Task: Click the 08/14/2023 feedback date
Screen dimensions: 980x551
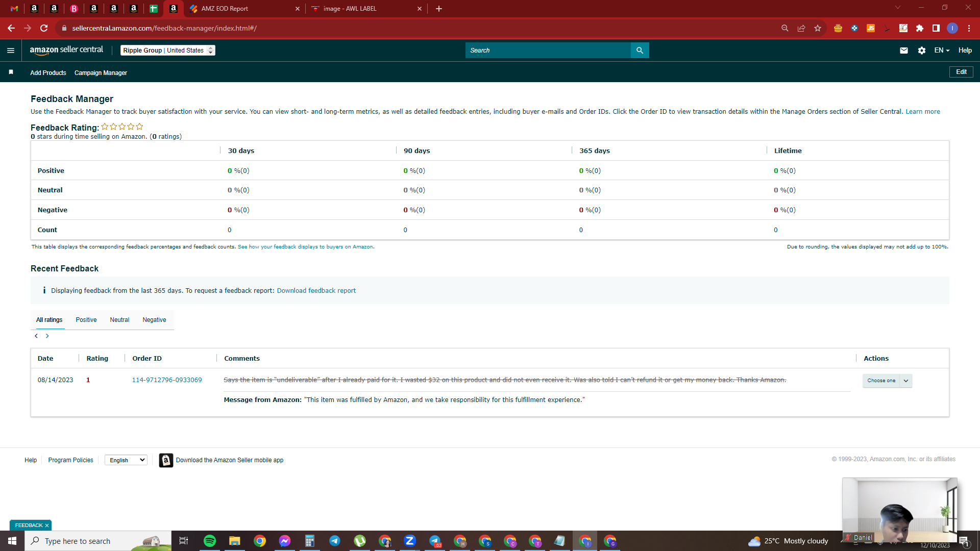Action: point(55,380)
